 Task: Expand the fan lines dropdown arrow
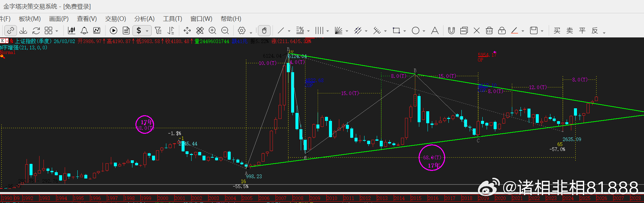(347, 31)
